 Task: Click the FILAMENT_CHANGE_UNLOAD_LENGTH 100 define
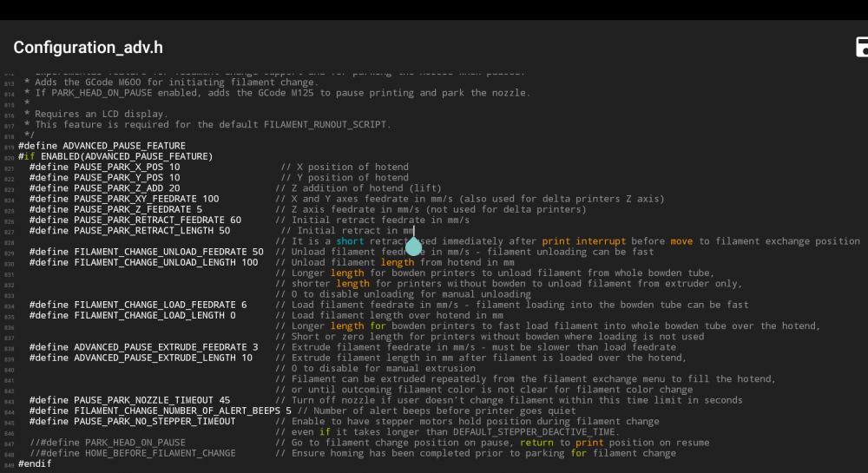pos(143,262)
